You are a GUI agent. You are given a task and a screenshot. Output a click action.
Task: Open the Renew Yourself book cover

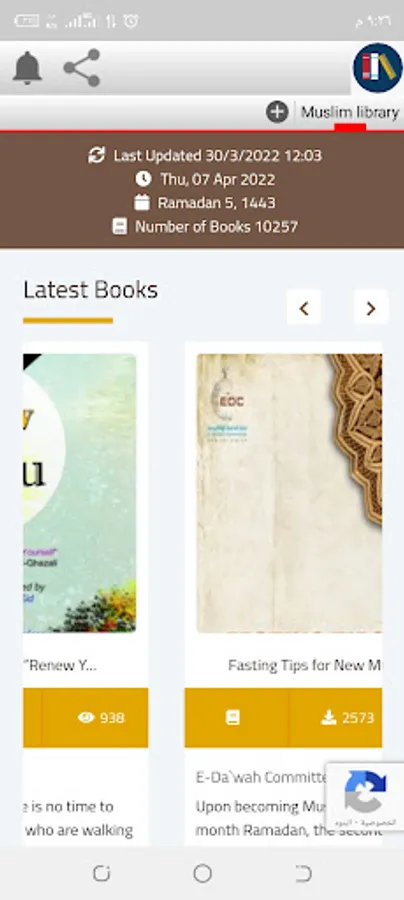coord(80,493)
